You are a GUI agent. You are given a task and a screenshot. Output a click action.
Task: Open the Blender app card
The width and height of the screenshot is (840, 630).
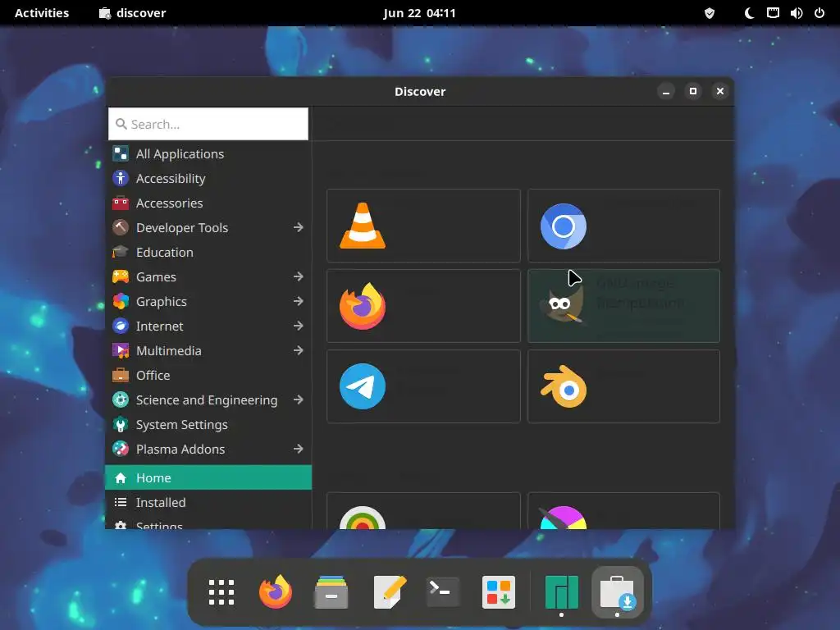(623, 386)
